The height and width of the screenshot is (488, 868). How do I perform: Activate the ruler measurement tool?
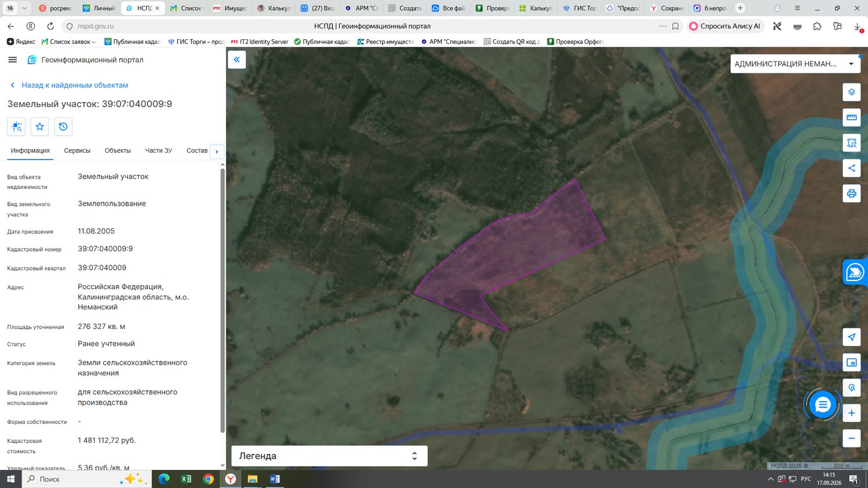(851, 117)
